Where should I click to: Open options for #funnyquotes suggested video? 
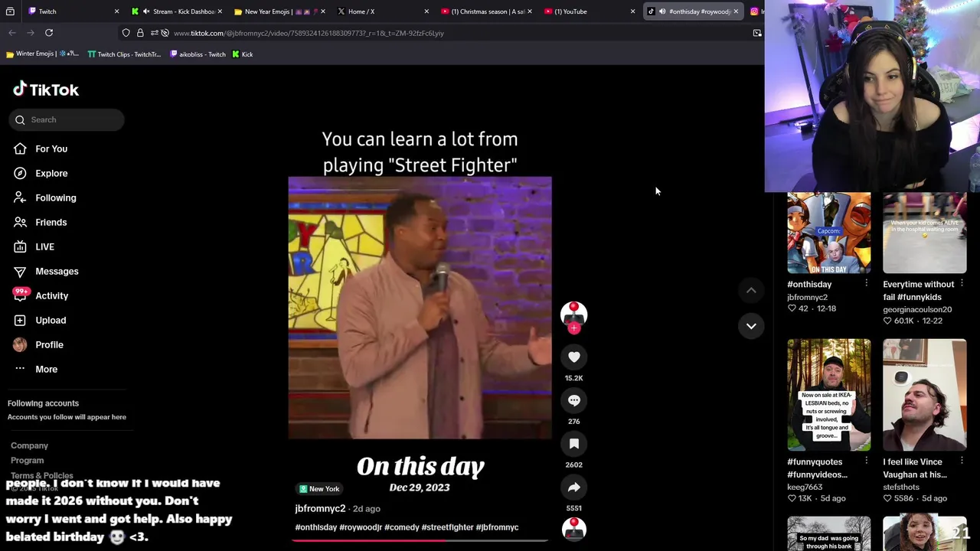[866, 461]
